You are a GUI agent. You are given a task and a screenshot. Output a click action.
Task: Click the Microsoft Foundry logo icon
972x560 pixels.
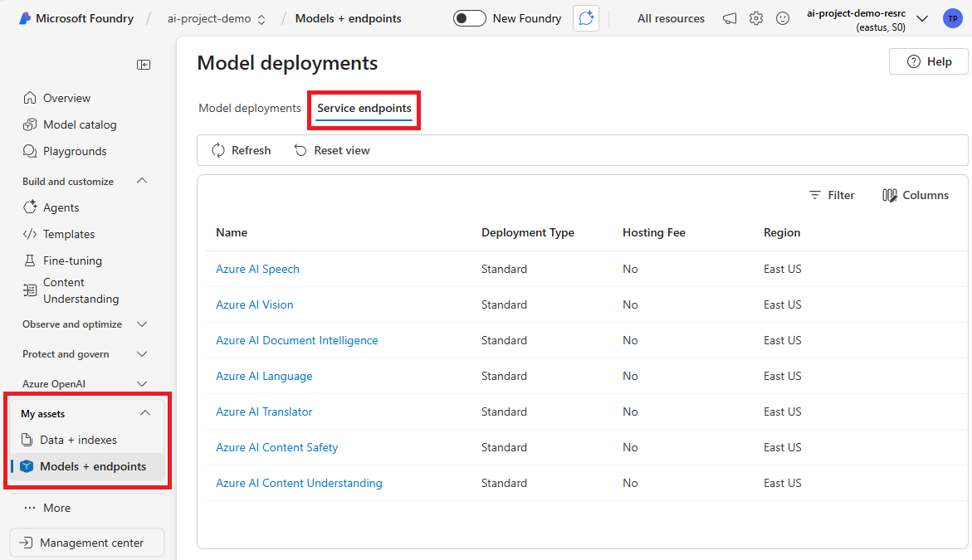pyautogui.click(x=25, y=18)
